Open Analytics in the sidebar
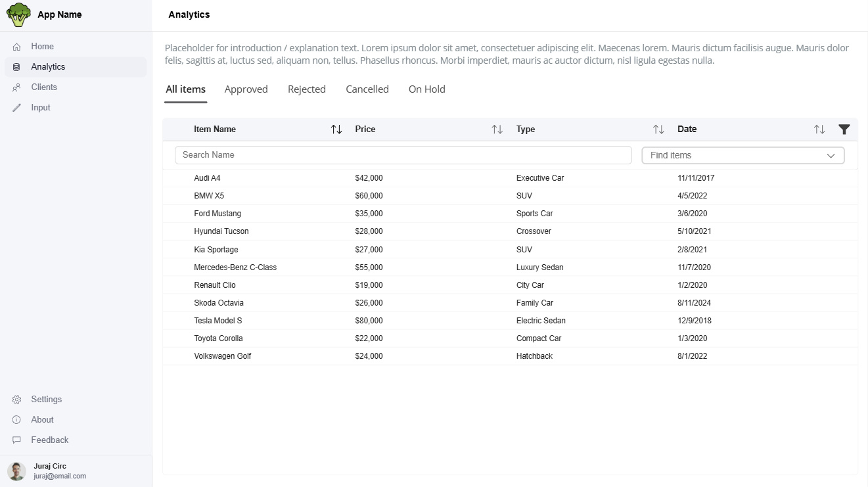 pos(48,67)
